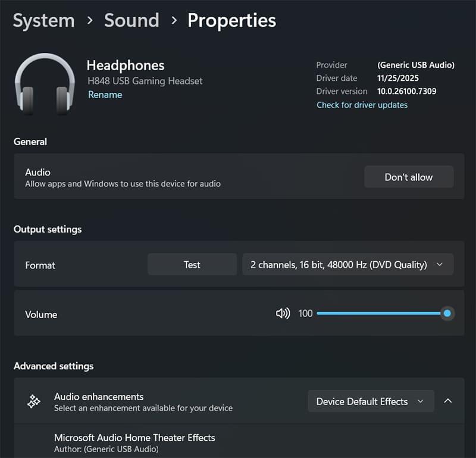This screenshot has width=476, height=458.
Task: Click Rename to rename the headphones
Action: click(x=105, y=95)
